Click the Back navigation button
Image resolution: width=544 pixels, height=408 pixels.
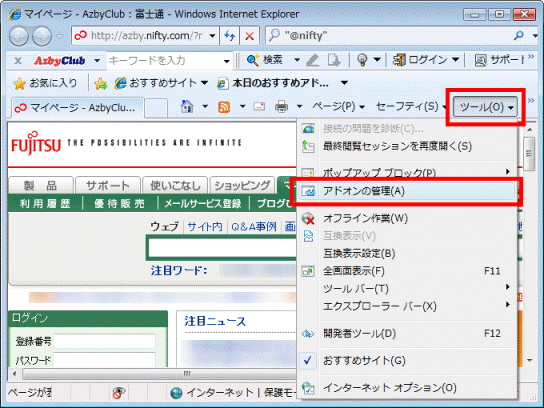click(18, 36)
